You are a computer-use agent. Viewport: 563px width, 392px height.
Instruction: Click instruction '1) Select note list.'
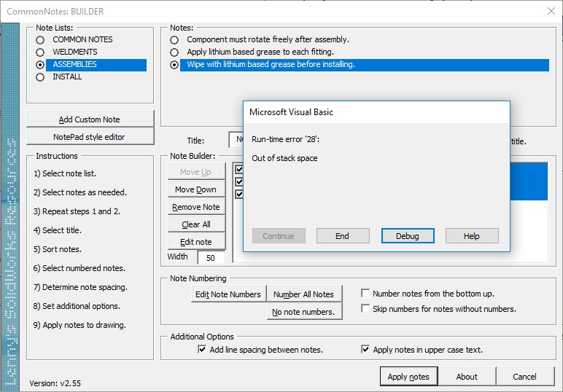coord(65,173)
